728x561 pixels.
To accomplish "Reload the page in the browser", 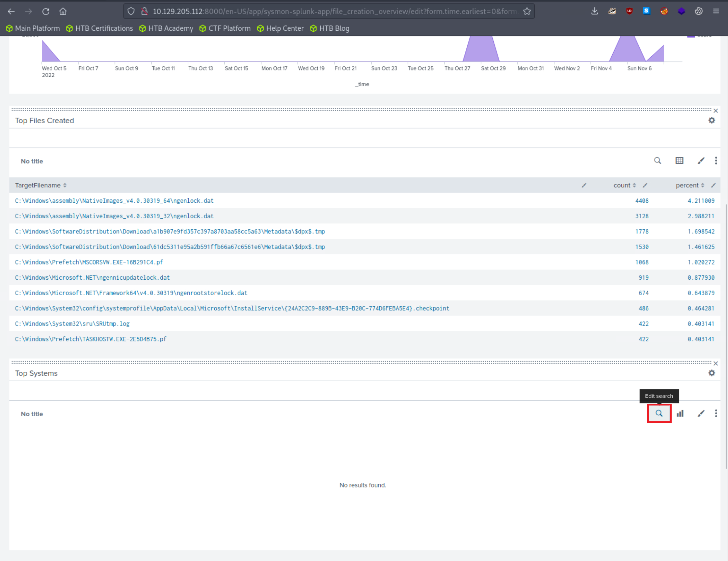I will [x=46, y=11].
